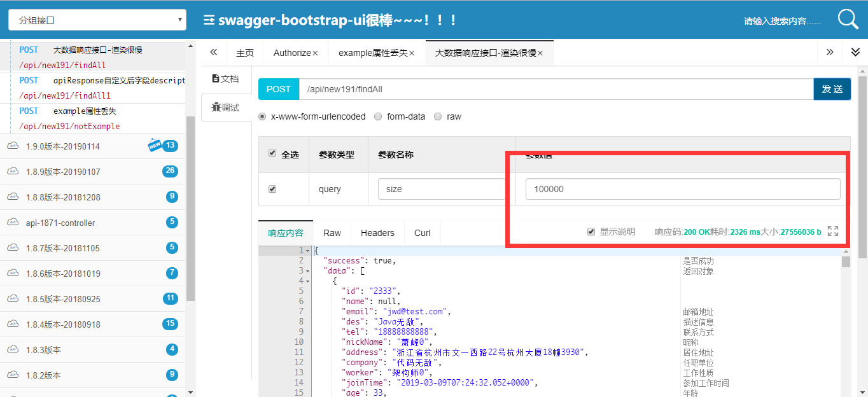Switch to the Curl tab
The height and width of the screenshot is (397, 868).
click(x=423, y=233)
